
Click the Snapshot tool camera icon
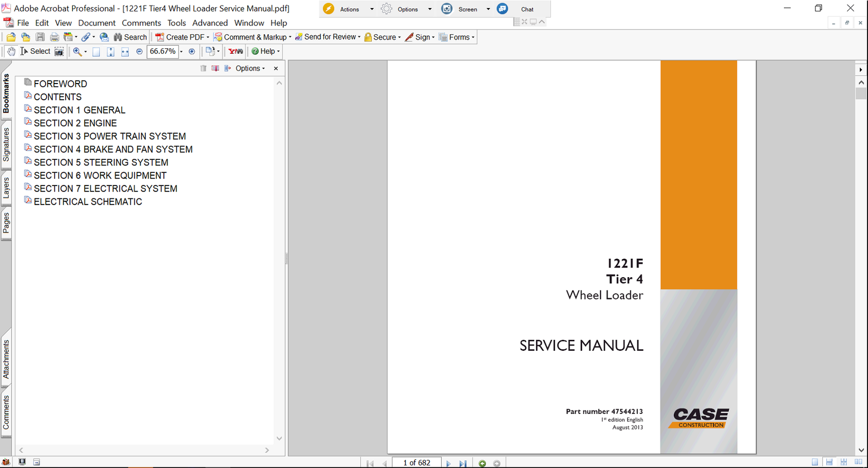point(59,52)
